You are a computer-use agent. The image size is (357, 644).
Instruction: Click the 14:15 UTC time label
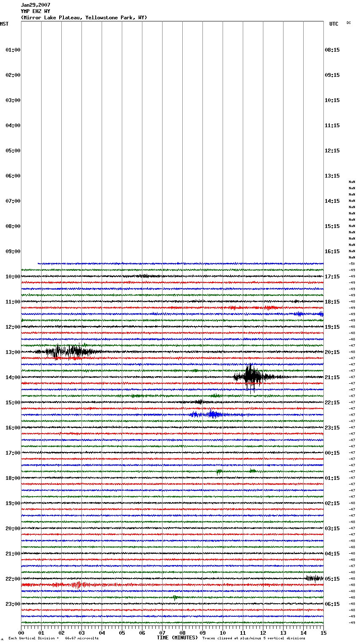pyautogui.click(x=332, y=201)
